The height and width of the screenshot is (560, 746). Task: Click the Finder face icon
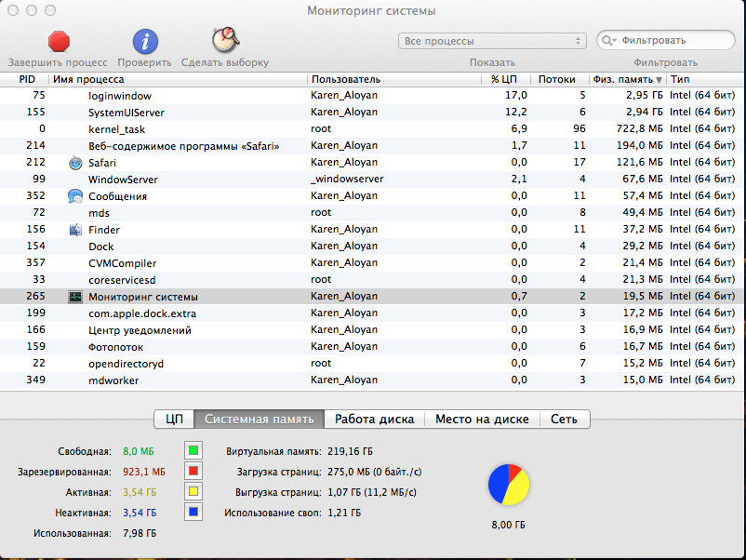click(x=75, y=230)
